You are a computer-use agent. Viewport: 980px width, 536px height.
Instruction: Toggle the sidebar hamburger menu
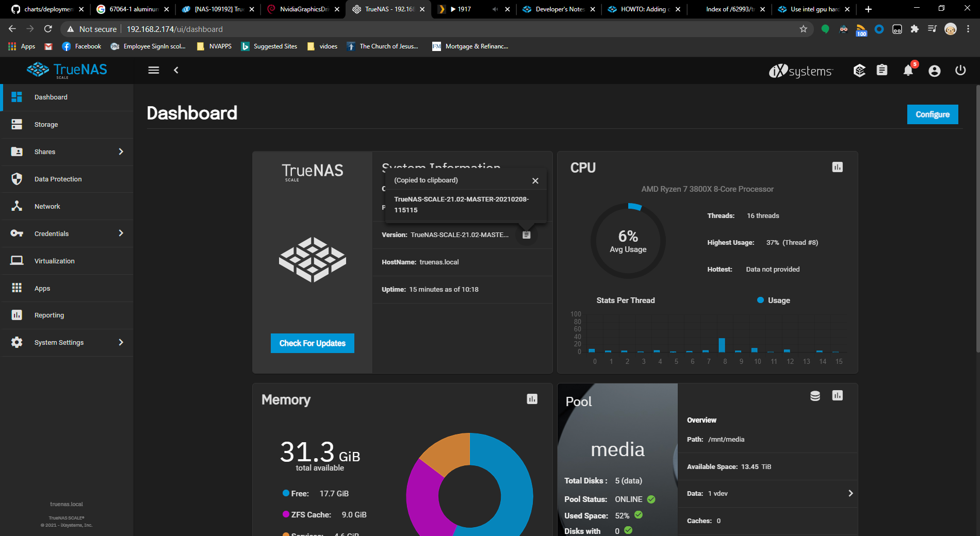pos(154,70)
